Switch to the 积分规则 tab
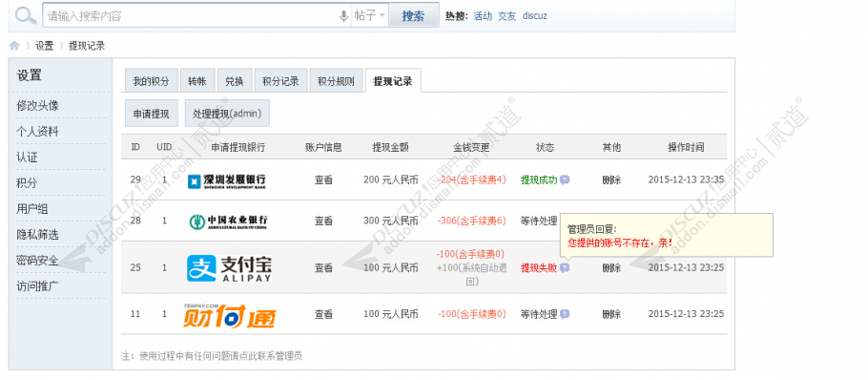Viewport: 868px width, 380px height. 336,81
